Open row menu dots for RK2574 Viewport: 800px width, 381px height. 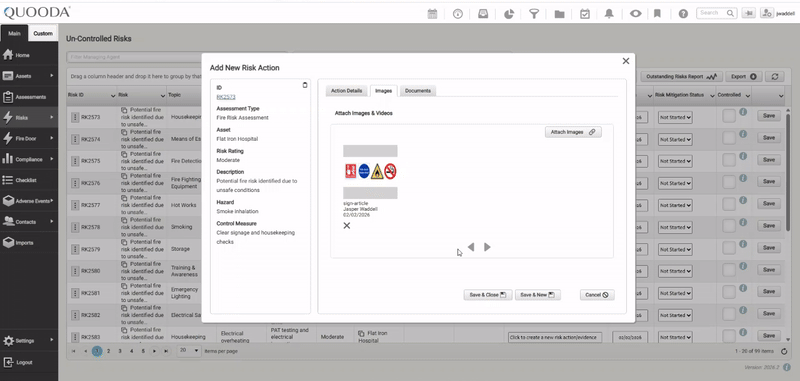[x=75, y=139]
